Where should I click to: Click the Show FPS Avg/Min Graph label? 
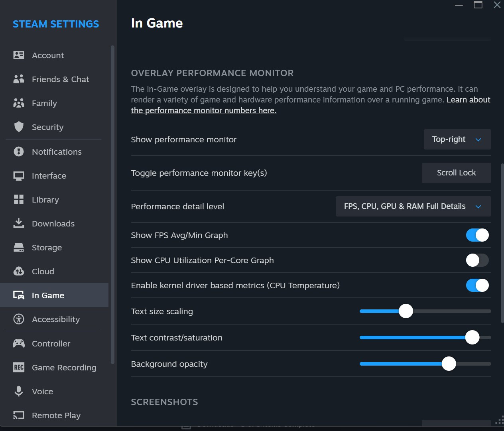click(179, 235)
